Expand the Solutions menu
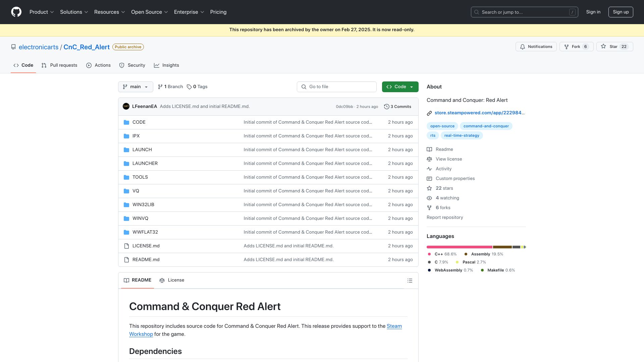The width and height of the screenshot is (644, 362). (x=74, y=12)
